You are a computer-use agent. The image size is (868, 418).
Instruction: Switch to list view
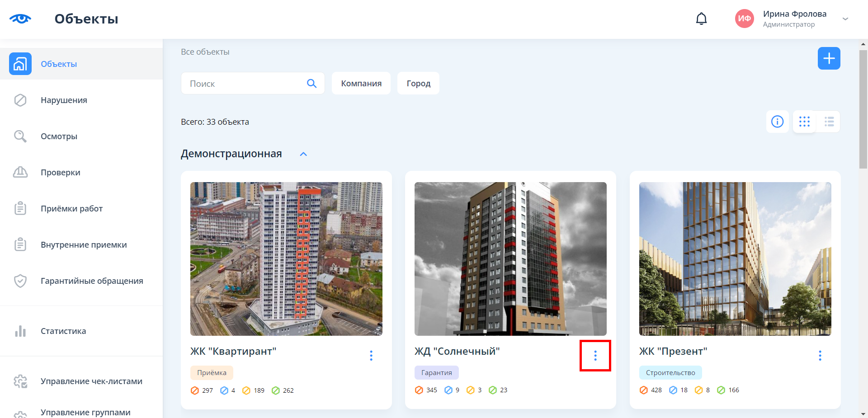[829, 122]
